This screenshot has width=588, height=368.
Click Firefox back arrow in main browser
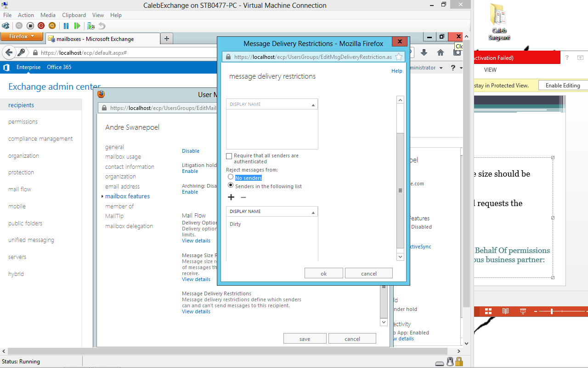(x=8, y=52)
